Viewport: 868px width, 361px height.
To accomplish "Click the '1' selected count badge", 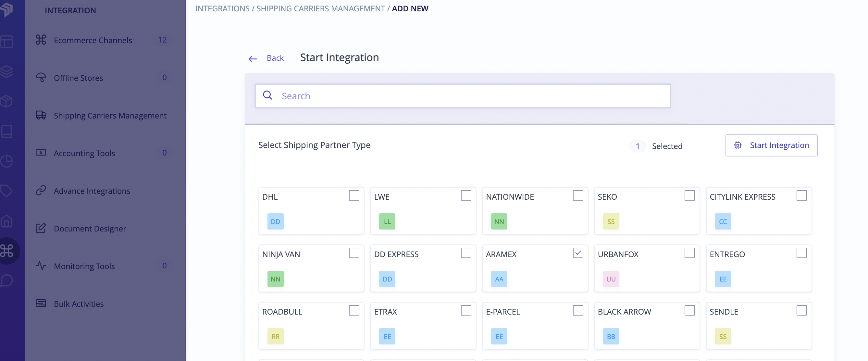I will pyautogui.click(x=637, y=146).
